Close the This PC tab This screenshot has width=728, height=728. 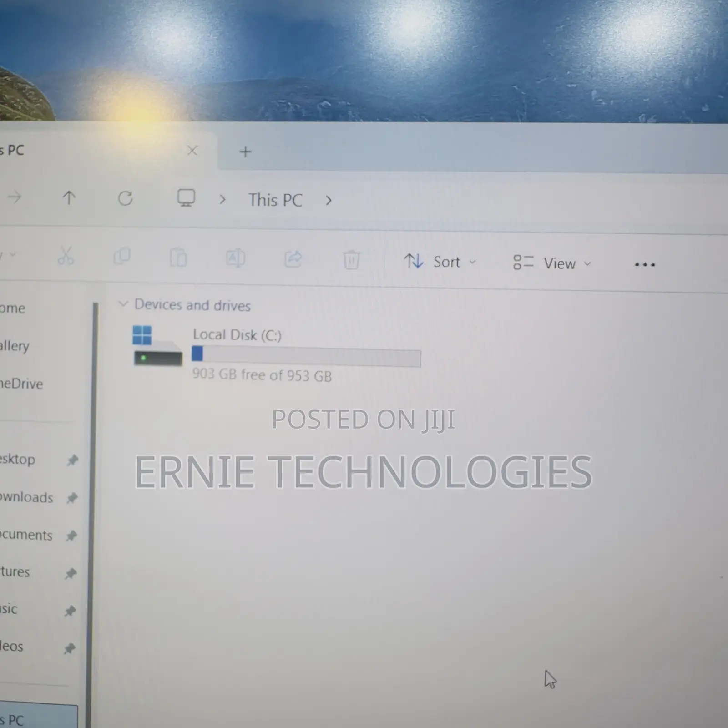coord(192,151)
